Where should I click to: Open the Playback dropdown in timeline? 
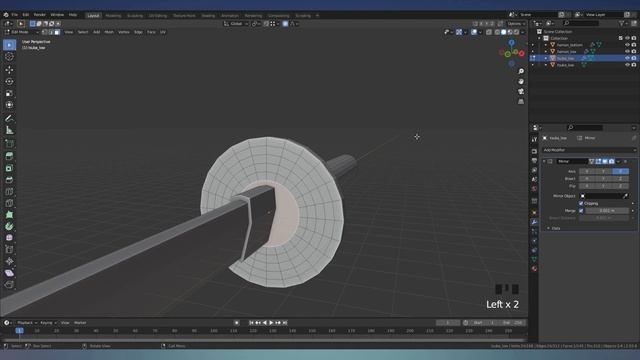tap(27, 323)
